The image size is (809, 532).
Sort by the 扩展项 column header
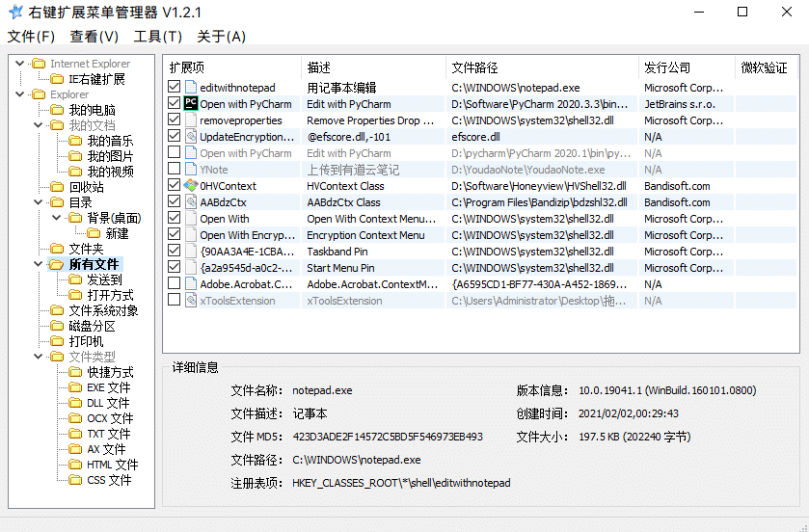pos(232,67)
